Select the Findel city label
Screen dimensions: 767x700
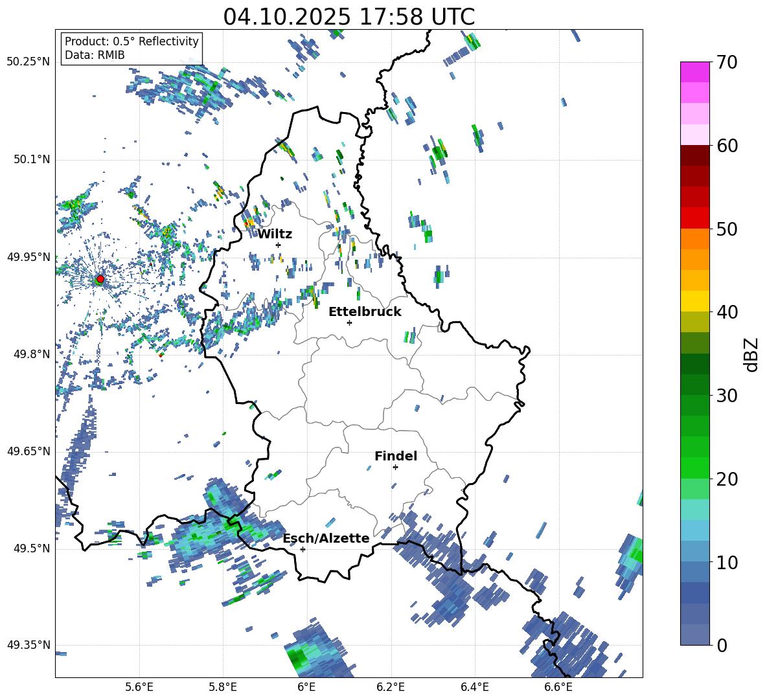[x=396, y=456]
